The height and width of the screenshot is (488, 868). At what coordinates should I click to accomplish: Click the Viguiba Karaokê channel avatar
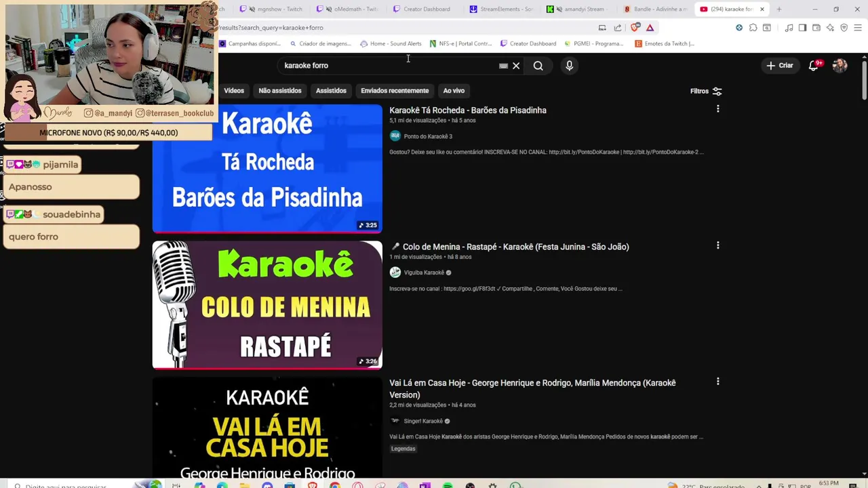coord(395,272)
